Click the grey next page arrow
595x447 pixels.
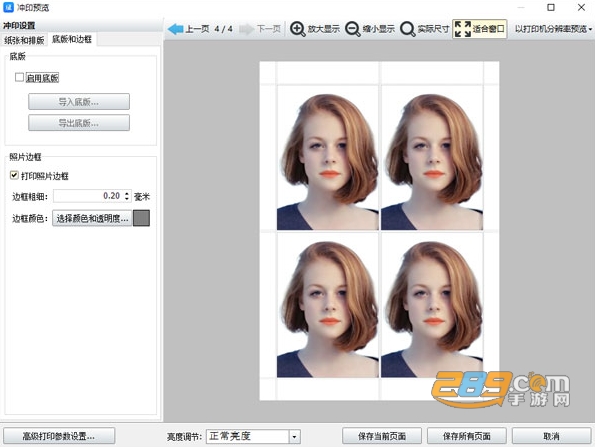[246, 29]
